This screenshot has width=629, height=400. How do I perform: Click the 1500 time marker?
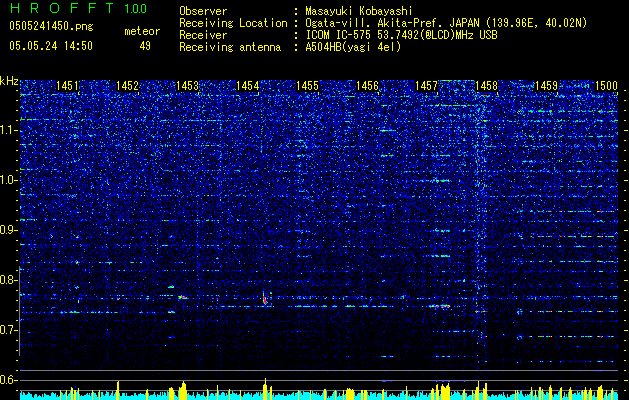606,86
